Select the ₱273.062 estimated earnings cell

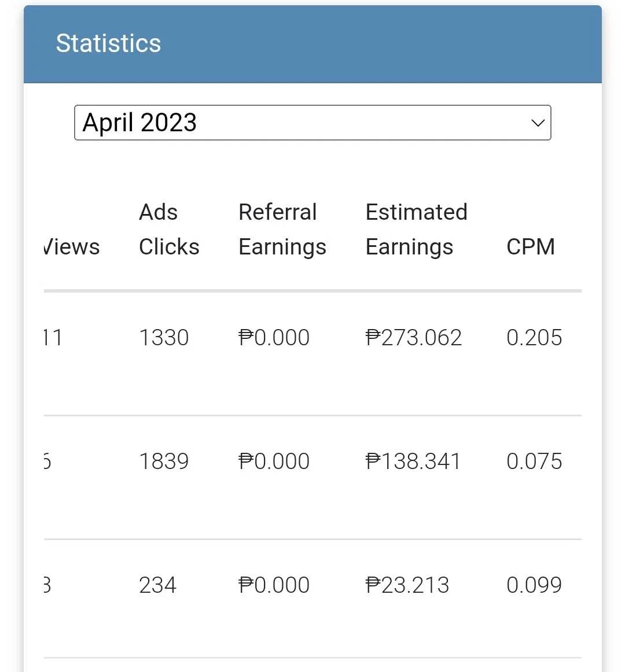click(x=414, y=338)
